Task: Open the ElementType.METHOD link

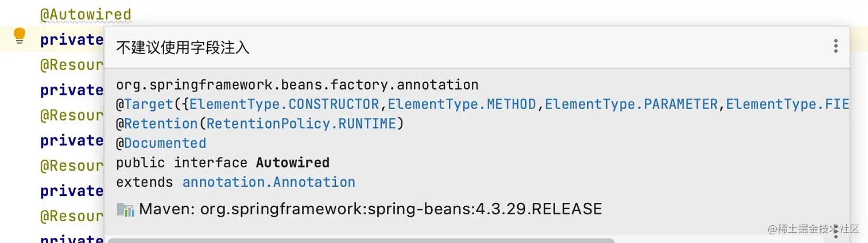Action: tap(462, 105)
